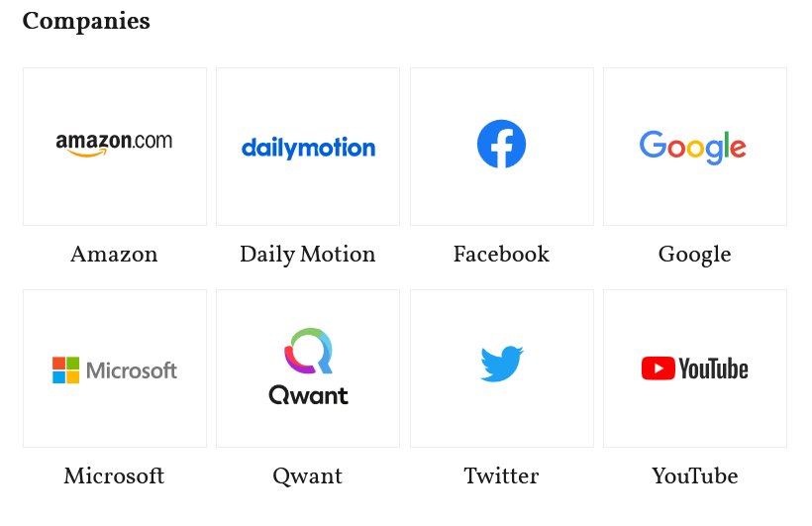The height and width of the screenshot is (526, 812).
Task: Open the Qwant caption link
Action: 308,476
